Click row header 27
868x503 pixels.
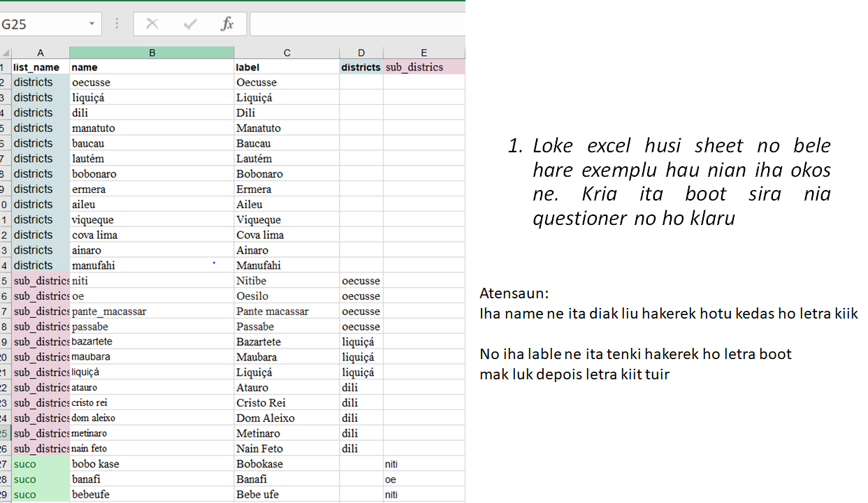pos(6,464)
